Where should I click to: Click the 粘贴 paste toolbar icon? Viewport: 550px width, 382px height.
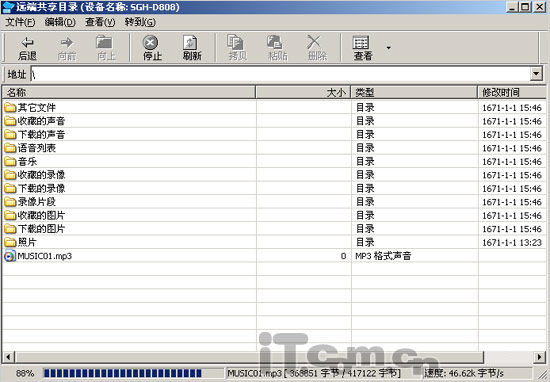(x=275, y=42)
